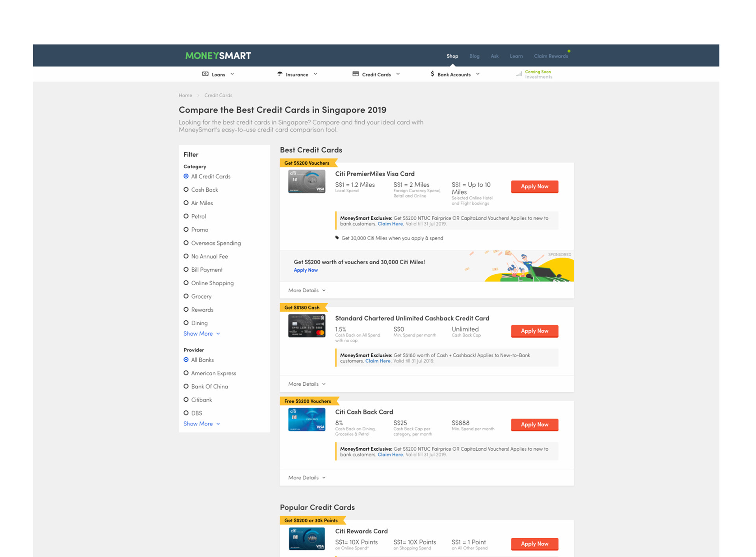
Task: Open the Learn tab
Action: [516, 56]
